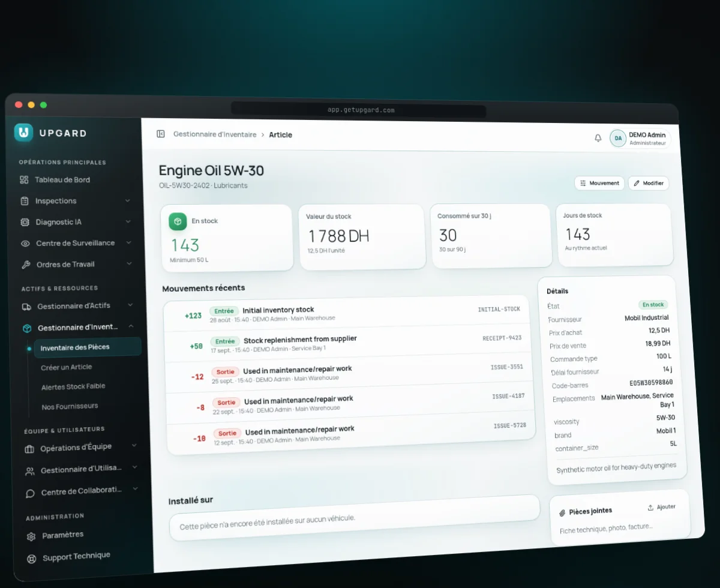Click the RECEIPT-9423 reference
Viewport: 720px width, 588px height.
click(502, 338)
